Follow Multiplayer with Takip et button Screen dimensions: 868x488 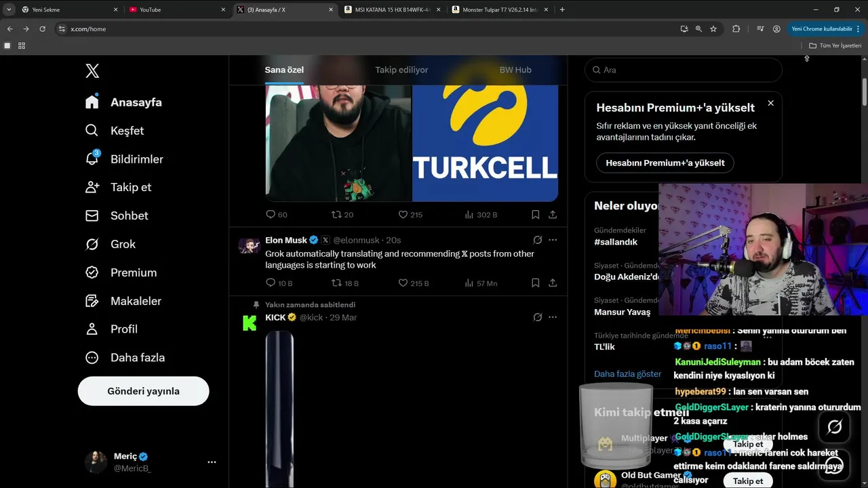[748, 444]
